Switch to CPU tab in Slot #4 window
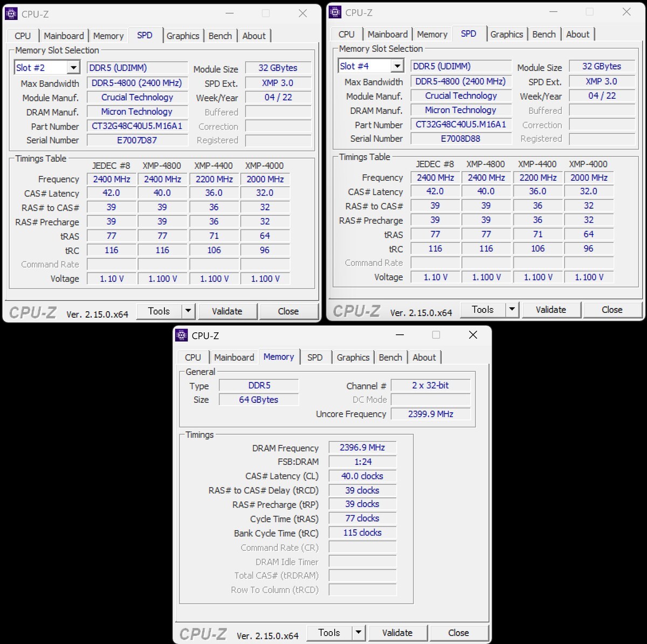The height and width of the screenshot is (644, 647). pos(346,34)
